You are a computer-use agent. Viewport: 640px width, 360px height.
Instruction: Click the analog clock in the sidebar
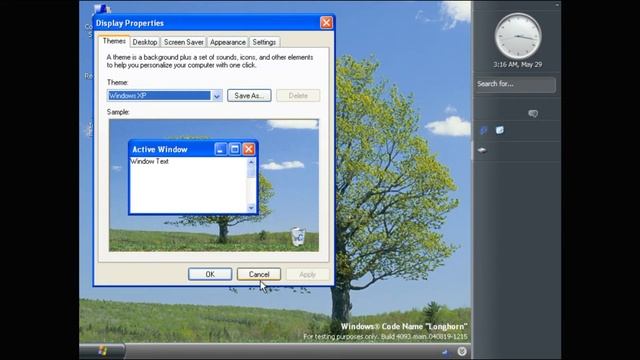coord(518,36)
